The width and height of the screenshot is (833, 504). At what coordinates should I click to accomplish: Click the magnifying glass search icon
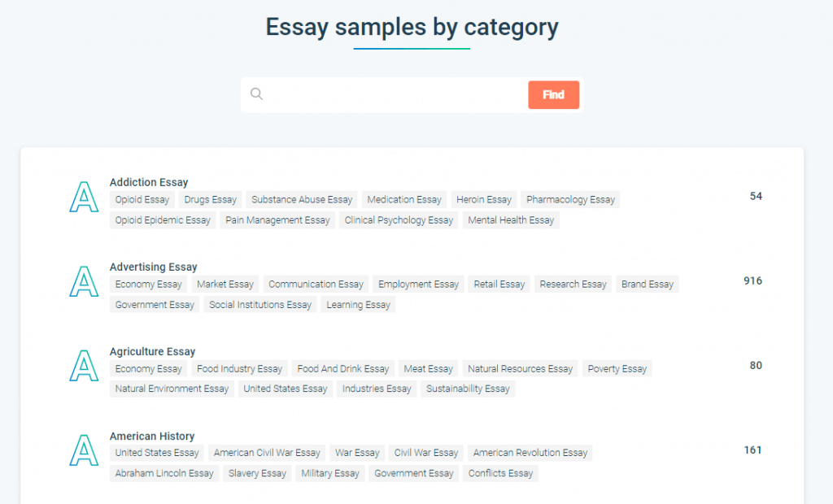256,94
